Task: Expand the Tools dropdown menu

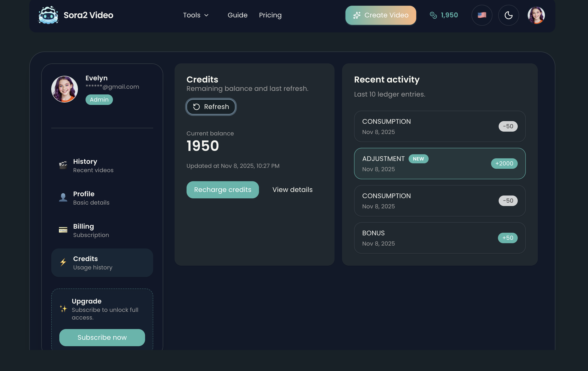Action: point(192,15)
